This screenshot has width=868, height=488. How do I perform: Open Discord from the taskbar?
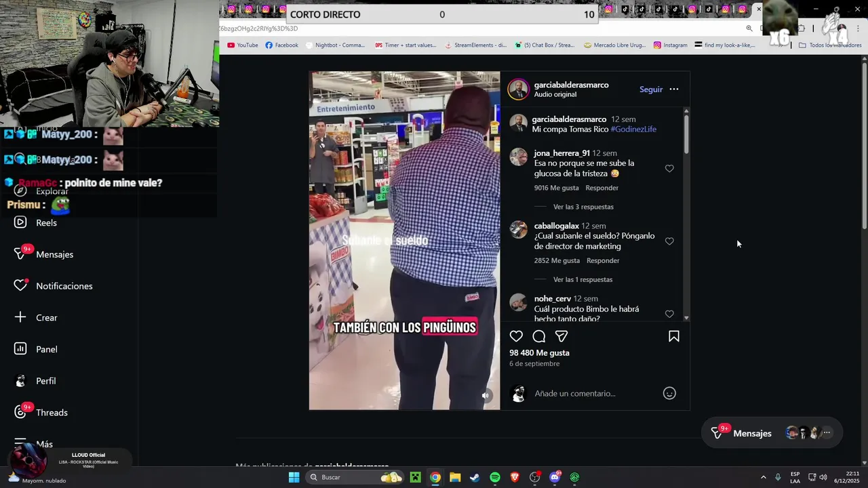(555, 477)
